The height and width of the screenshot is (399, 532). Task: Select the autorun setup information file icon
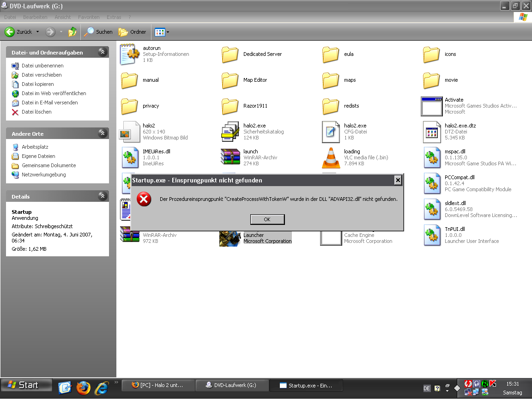click(x=130, y=54)
